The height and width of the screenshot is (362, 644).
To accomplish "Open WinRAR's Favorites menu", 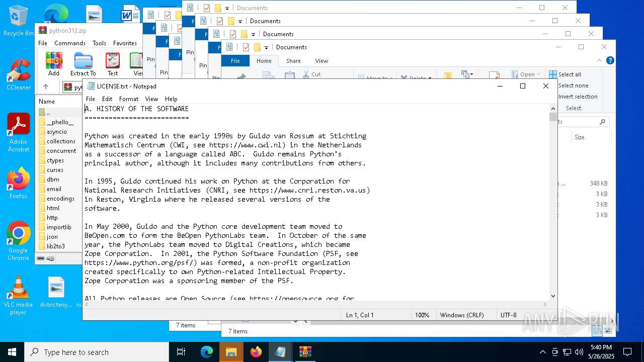I will point(125,43).
